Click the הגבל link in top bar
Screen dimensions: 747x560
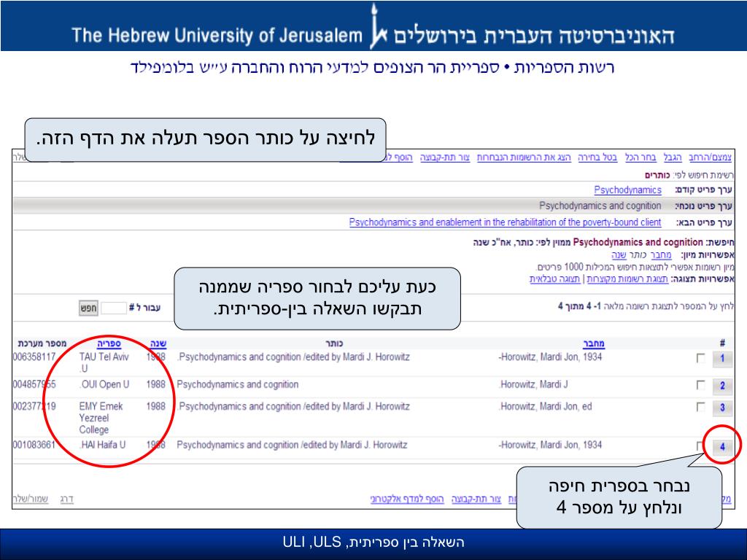673,157
